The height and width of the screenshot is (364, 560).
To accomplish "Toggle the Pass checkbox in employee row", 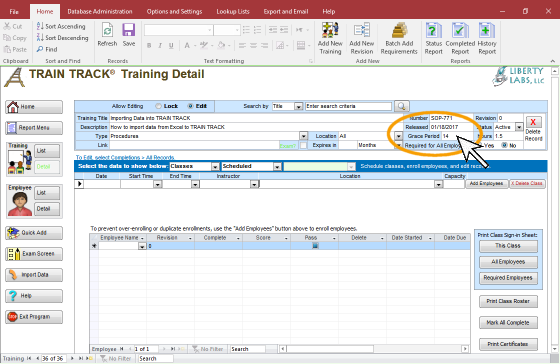I will (315, 246).
